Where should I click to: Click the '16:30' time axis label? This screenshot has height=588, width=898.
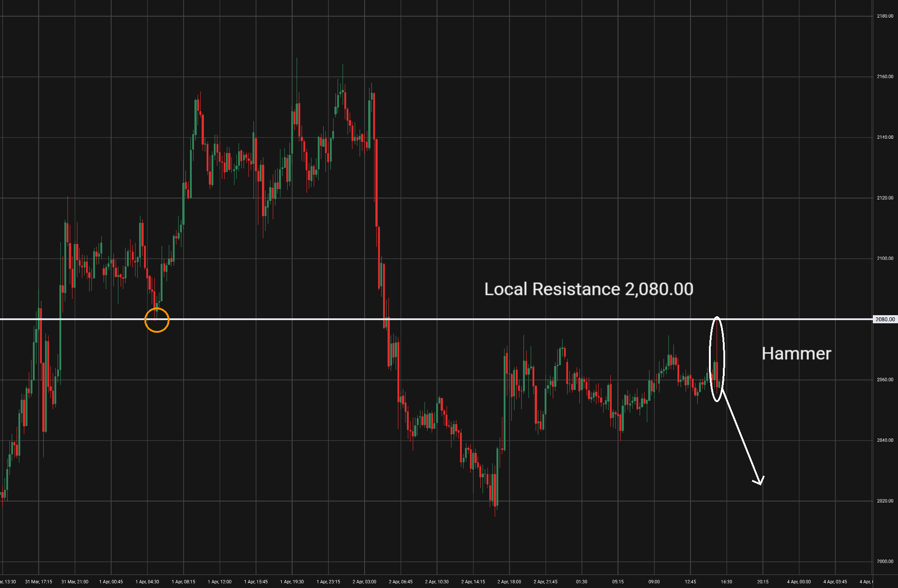point(726,582)
